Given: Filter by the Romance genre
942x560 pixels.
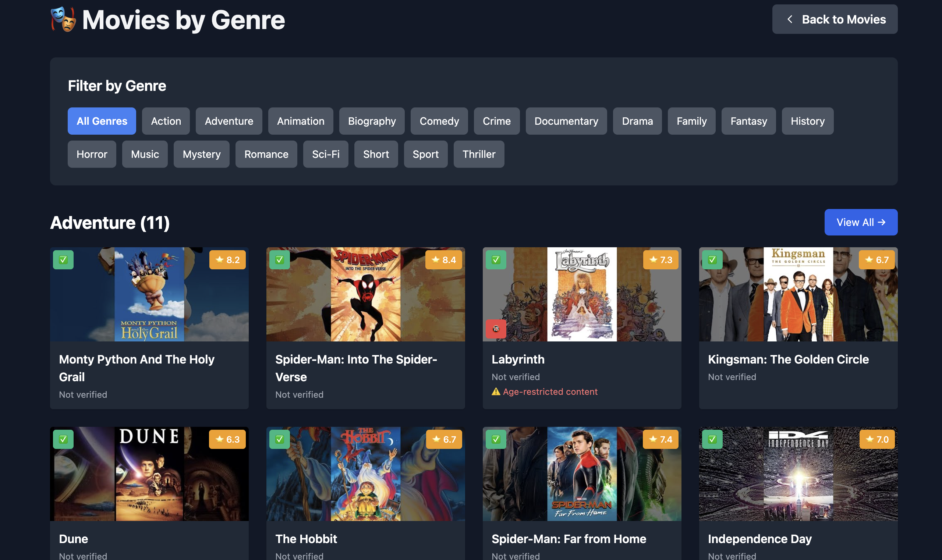Looking at the screenshot, I should [x=266, y=154].
